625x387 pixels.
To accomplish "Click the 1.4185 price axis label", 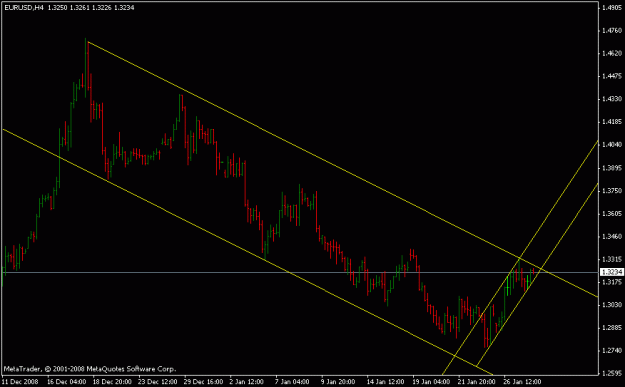I will [612, 122].
